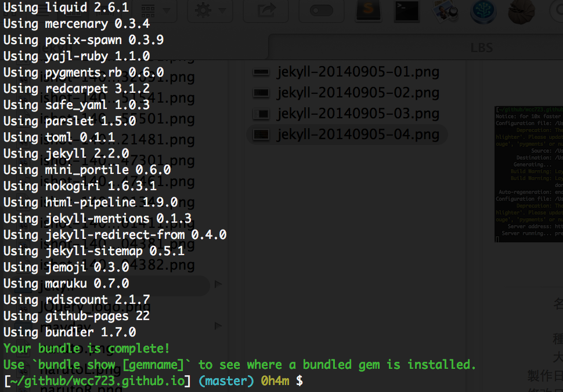Switch to the LBS tab in Finder

tap(481, 48)
